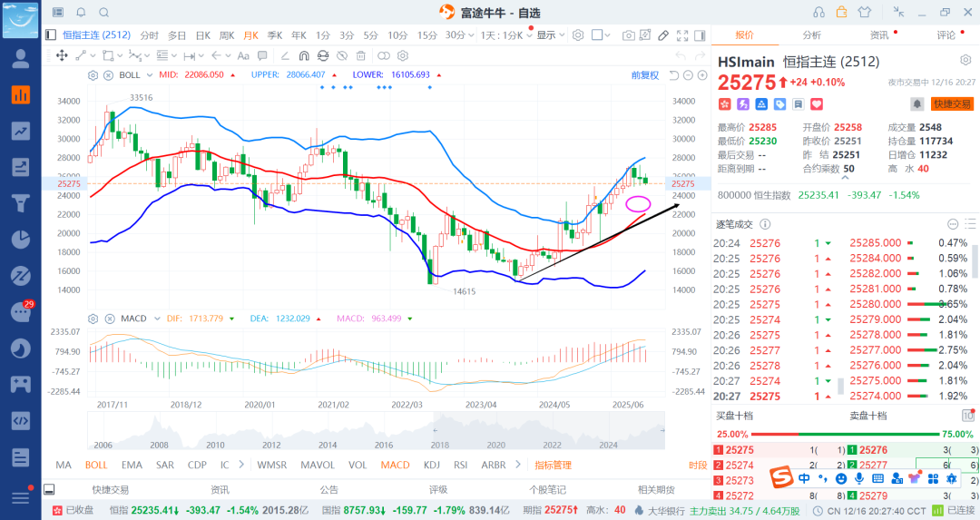This screenshot has width=980, height=520.
Task: Expand the 显示 display dropdown
Action: 550,35
